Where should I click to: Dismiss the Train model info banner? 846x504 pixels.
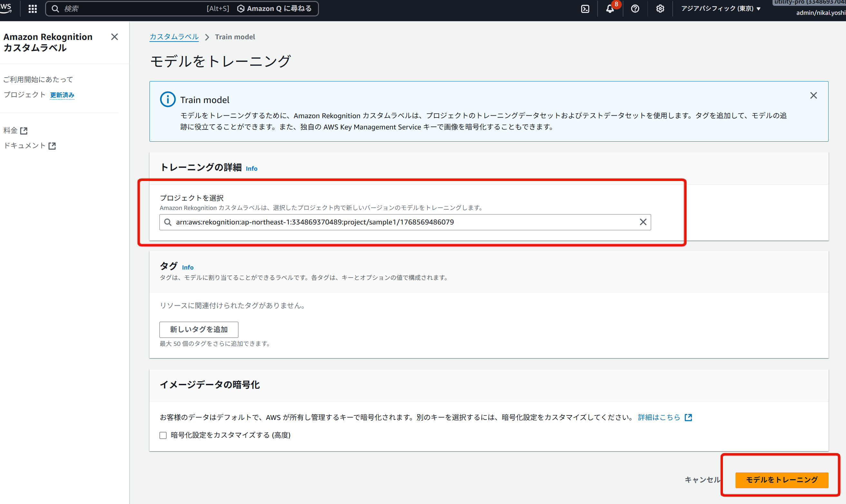813,95
